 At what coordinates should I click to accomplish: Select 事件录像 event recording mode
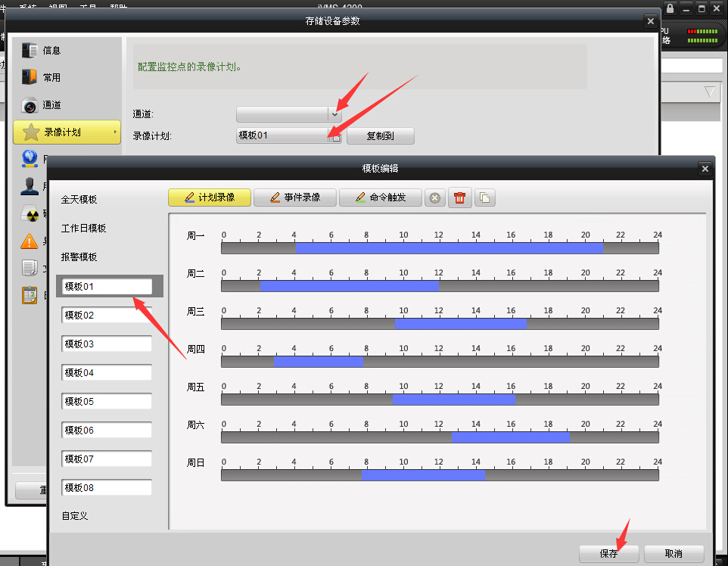(x=295, y=197)
